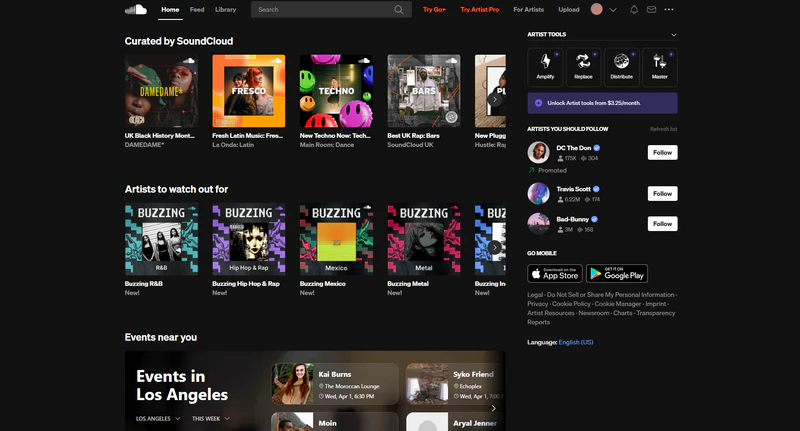Click Download on the App Store badge
This screenshot has width=800, height=431.
[555, 273]
